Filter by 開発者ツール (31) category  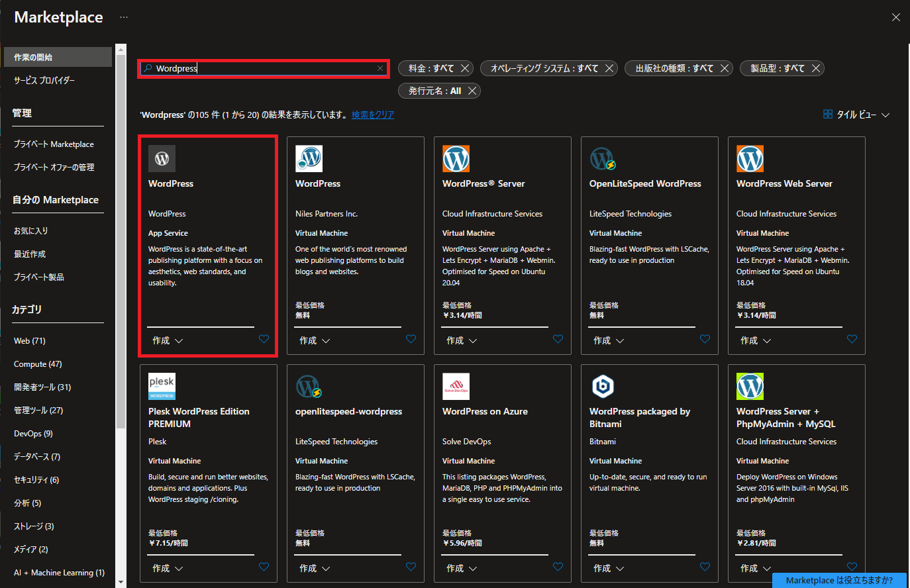tap(42, 387)
